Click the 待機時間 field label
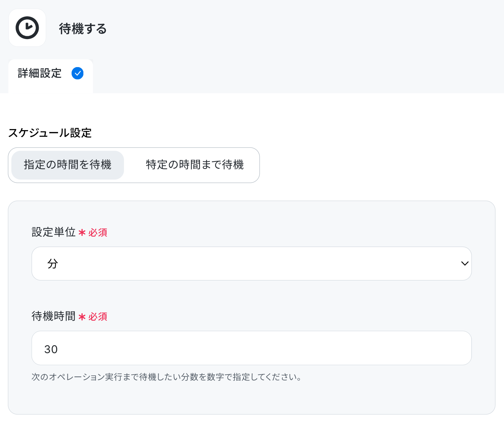The height and width of the screenshot is (421, 504). (53, 316)
